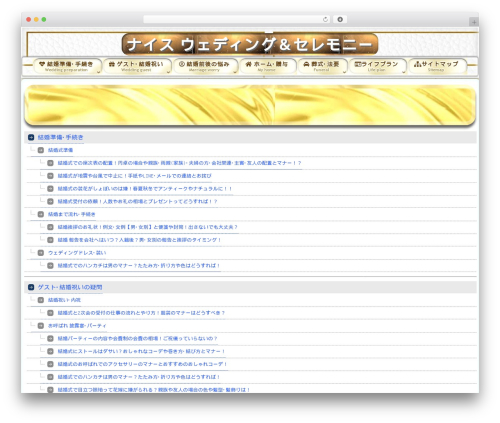Open the ライフプラン Life plan menu
500x423 pixels.
click(377, 66)
